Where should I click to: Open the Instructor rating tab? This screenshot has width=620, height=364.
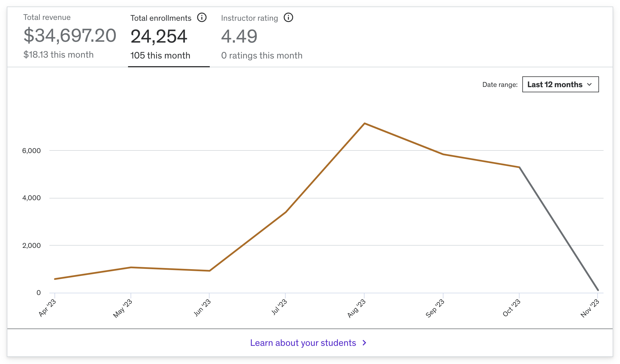(262, 37)
